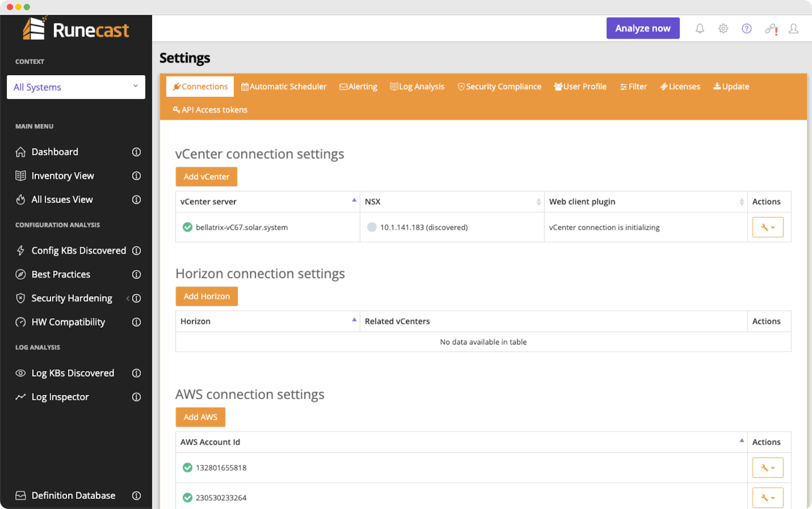Open All Issues View info icon
This screenshot has width=812, height=509.
pos(137,199)
